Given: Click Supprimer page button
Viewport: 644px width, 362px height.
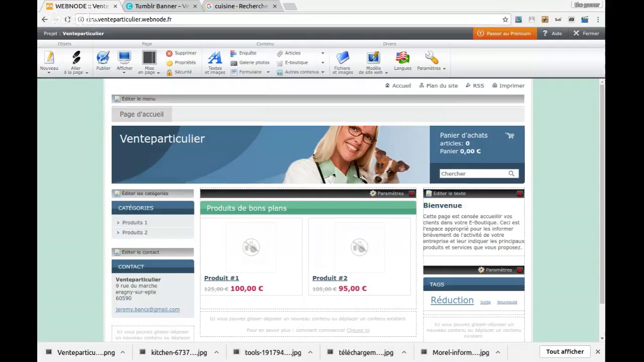Looking at the screenshot, I should click(x=181, y=53).
